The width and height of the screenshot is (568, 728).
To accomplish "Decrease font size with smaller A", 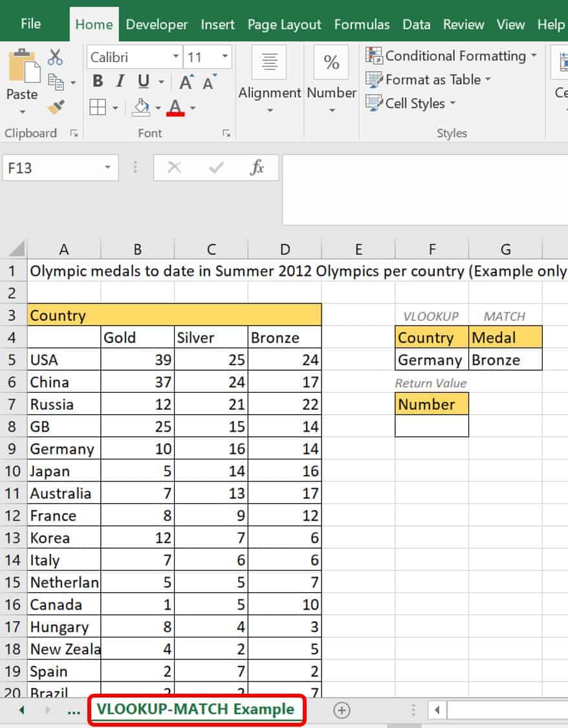I will click(210, 82).
